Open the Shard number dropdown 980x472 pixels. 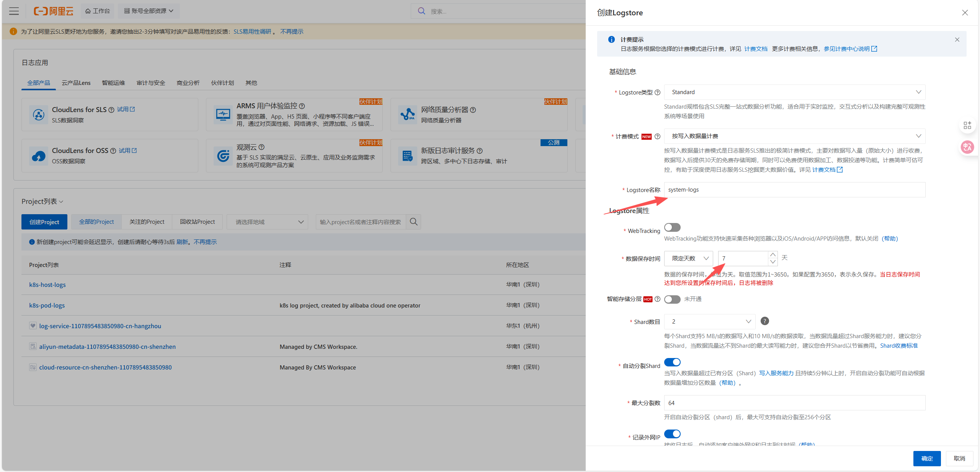point(709,322)
